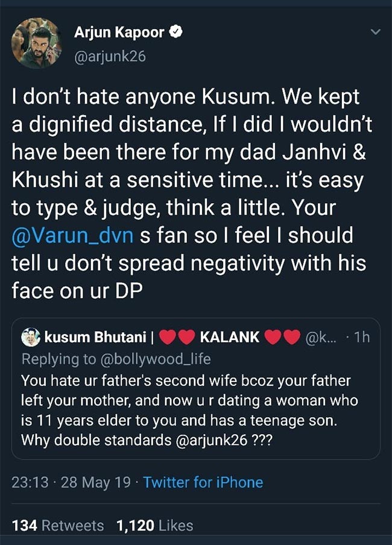Click the KALANK text in quoted header
Viewport: 392px width, 545px height.
tap(230, 338)
